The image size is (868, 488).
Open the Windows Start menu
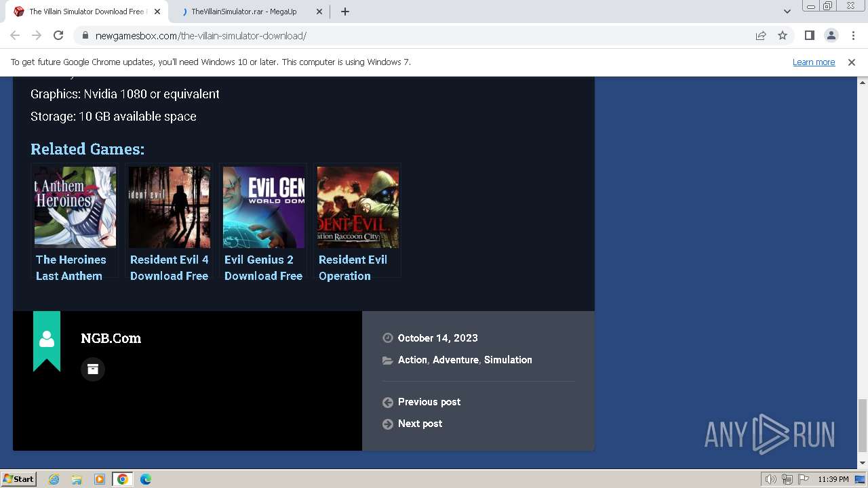18,479
